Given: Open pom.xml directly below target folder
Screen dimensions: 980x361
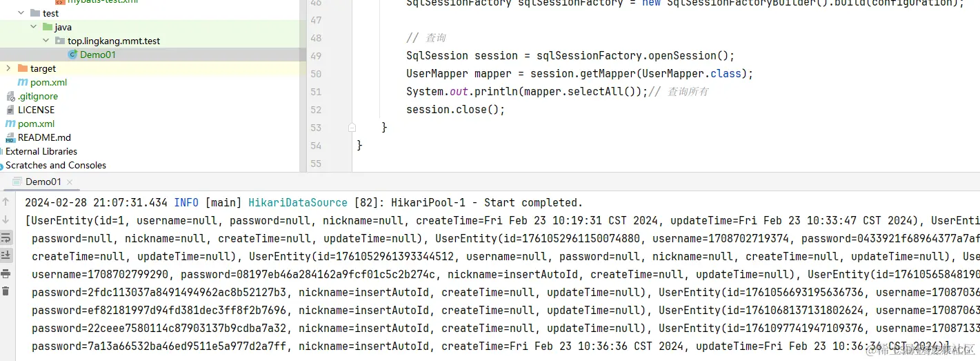Looking at the screenshot, I should pyautogui.click(x=48, y=82).
